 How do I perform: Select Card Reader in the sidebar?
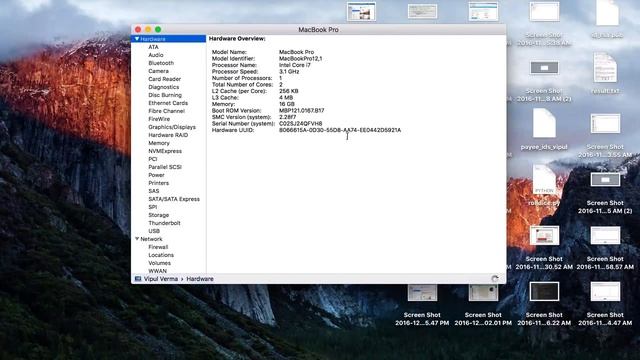pyautogui.click(x=164, y=79)
